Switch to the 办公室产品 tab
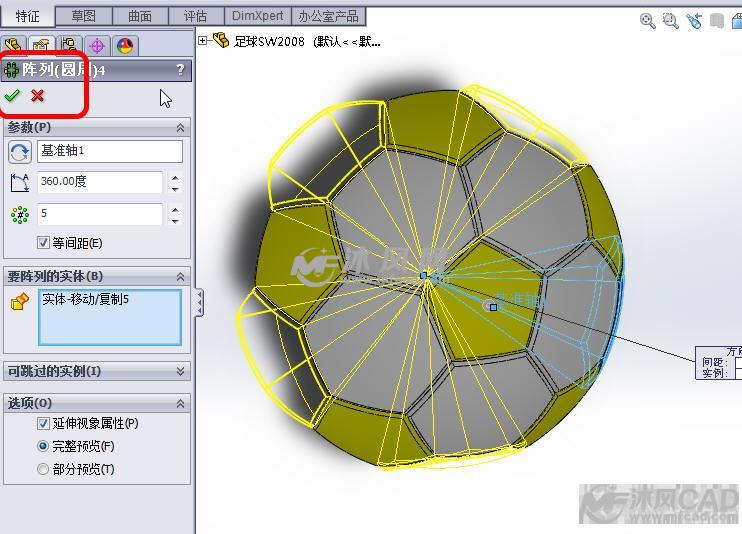The width and height of the screenshot is (742, 534). (x=328, y=16)
